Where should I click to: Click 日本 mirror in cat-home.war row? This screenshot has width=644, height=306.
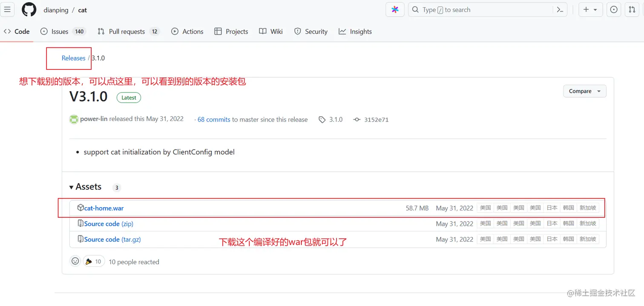552,208
